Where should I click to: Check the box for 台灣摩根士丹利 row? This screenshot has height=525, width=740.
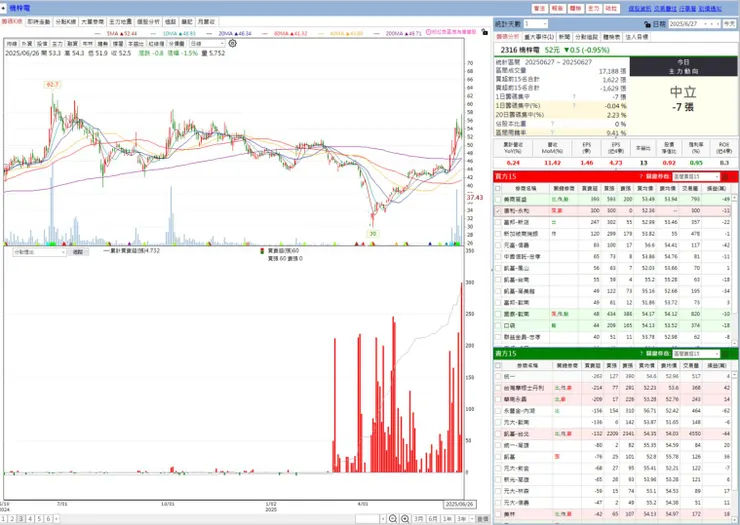click(x=498, y=388)
